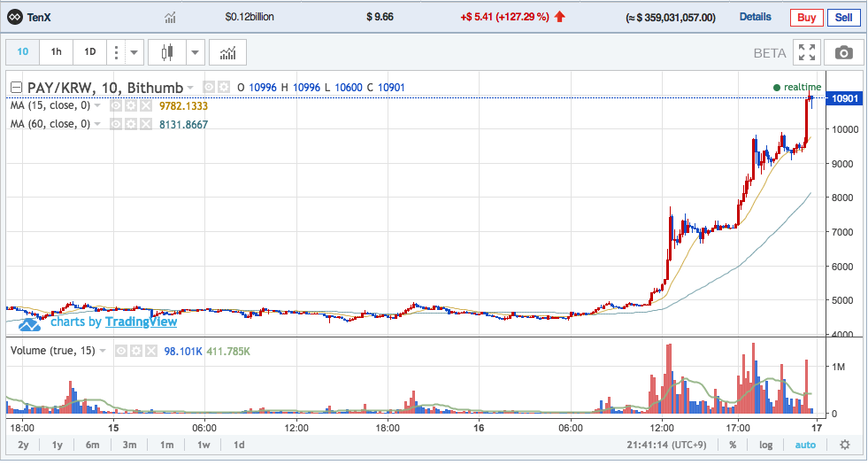This screenshot has width=868, height=465.
Task: Open the MA (15, close, 0) dropdown arrow
Action: [97, 105]
